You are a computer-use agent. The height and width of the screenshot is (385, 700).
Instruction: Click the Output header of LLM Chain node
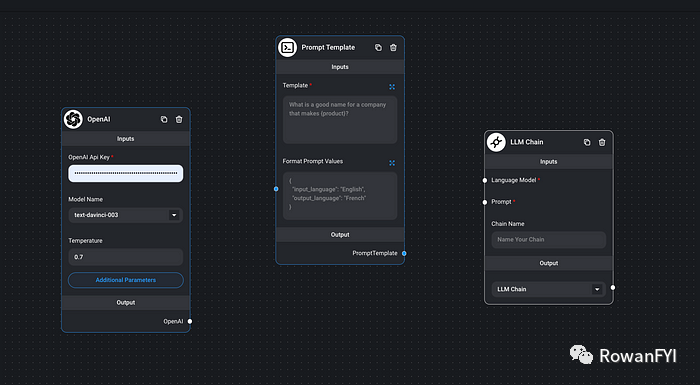click(549, 263)
